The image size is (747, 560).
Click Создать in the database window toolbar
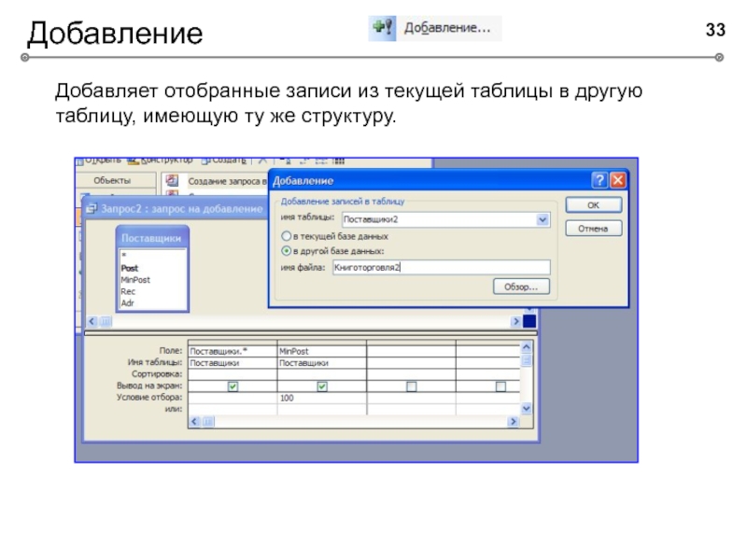click(x=224, y=161)
